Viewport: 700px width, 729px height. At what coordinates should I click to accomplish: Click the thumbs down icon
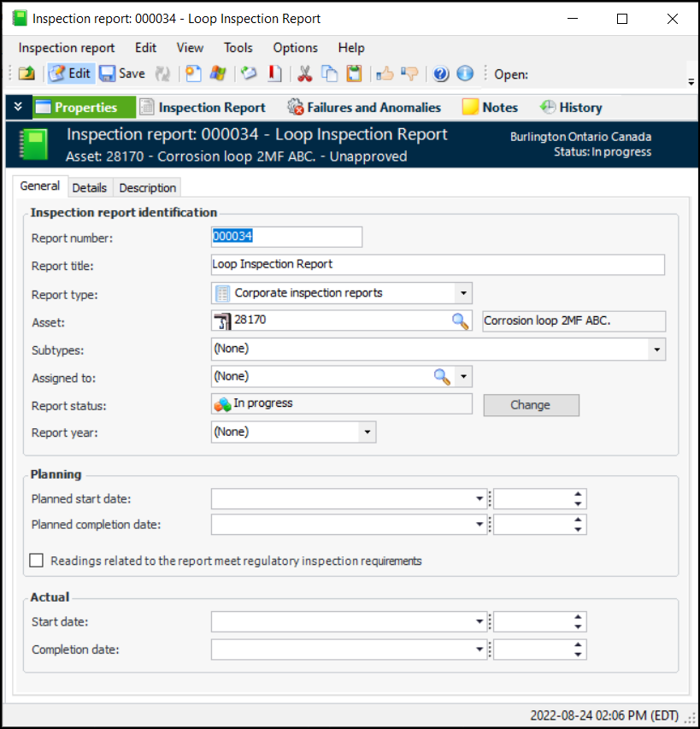(x=409, y=74)
